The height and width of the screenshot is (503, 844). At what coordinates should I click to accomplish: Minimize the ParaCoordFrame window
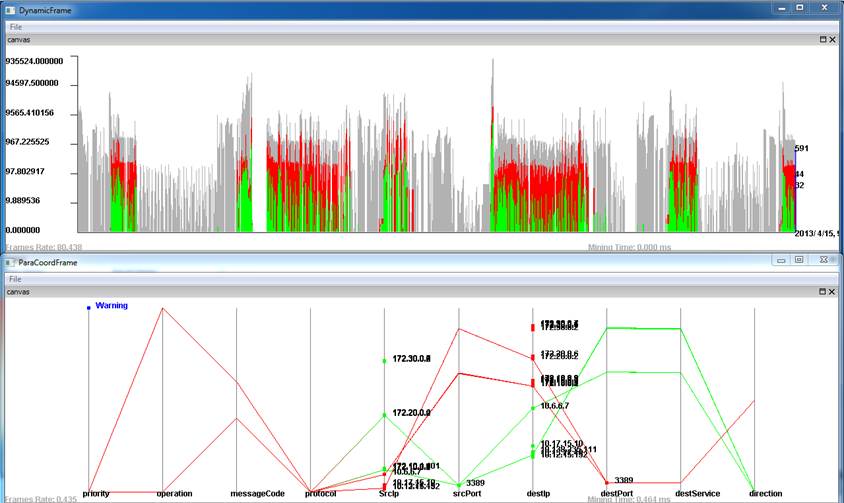[781, 260]
